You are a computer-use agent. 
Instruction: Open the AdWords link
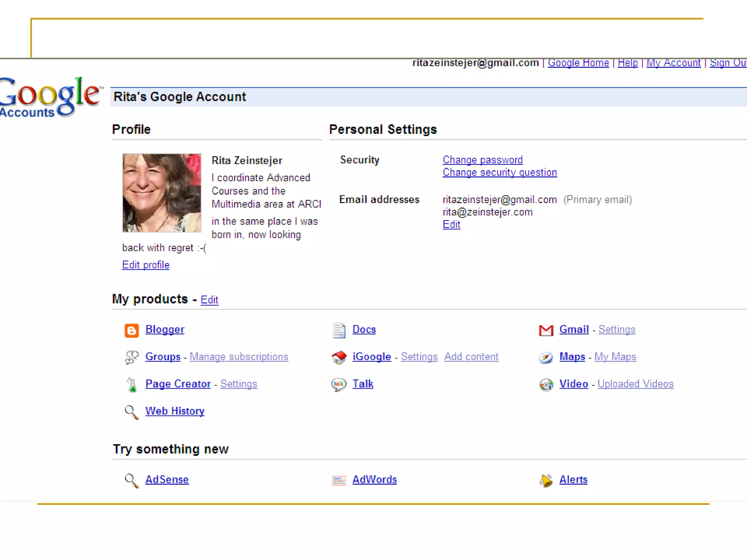point(374,479)
